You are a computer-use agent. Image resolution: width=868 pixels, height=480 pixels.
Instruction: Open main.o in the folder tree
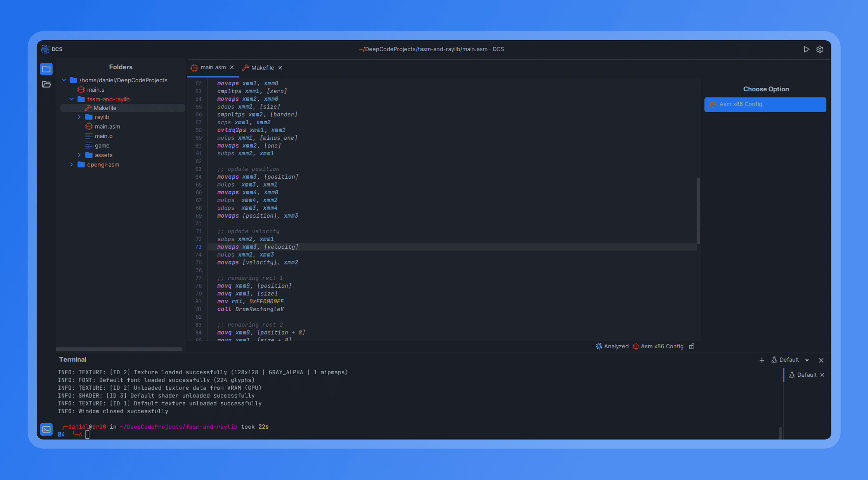(104, 136)
